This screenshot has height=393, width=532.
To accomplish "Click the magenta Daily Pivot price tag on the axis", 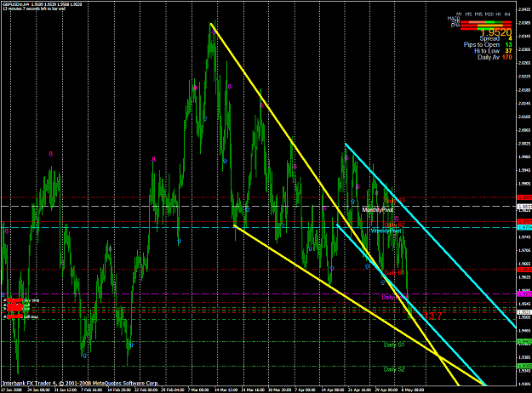I will coord(524,294).
